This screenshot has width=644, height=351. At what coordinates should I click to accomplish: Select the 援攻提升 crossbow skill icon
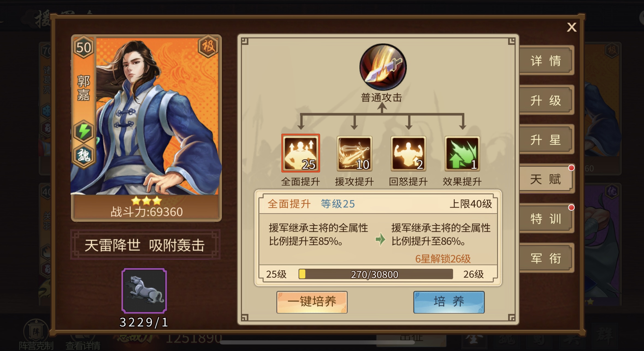click(x=355, y=154)
